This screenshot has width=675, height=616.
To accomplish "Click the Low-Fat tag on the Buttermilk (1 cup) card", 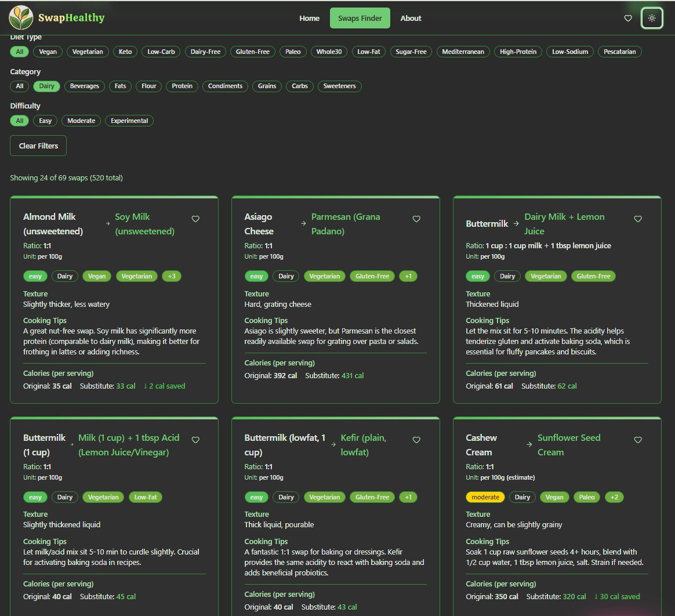I will tap(146, 497).
